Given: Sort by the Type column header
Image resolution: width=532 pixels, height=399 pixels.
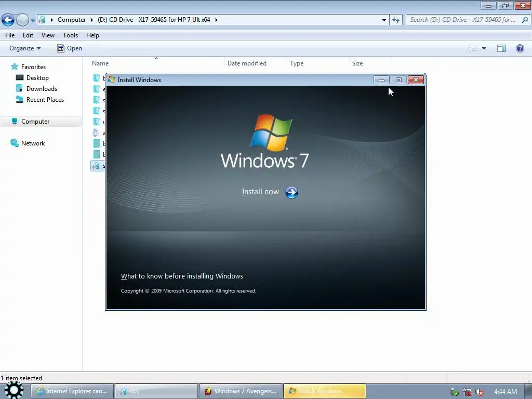Looking at the screenshot, I should point(297,63).
